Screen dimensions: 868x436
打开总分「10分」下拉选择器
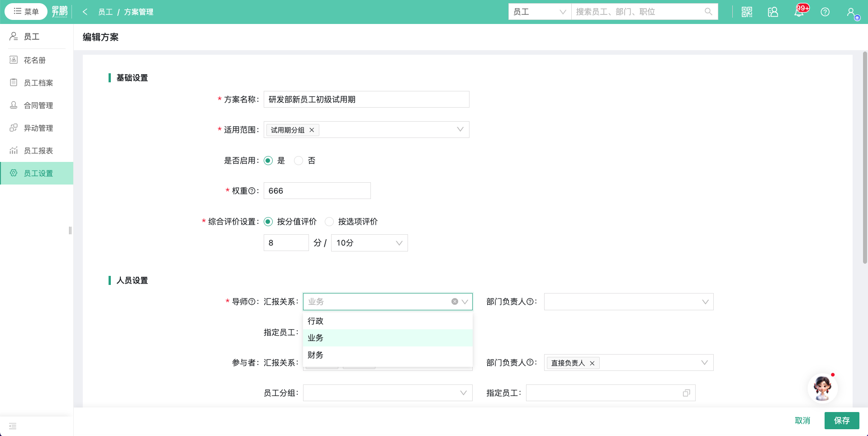pos(369,243)
